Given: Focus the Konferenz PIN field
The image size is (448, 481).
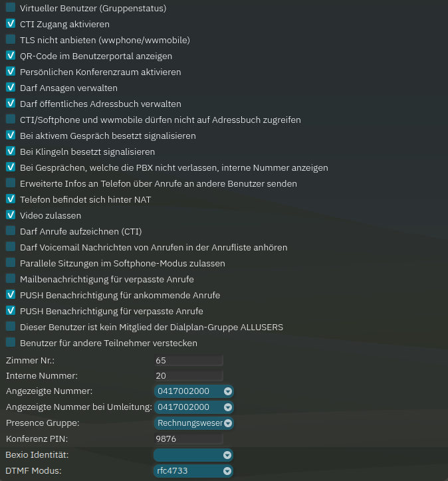Looking at the screenshot, I should click(x=188, y=439).
